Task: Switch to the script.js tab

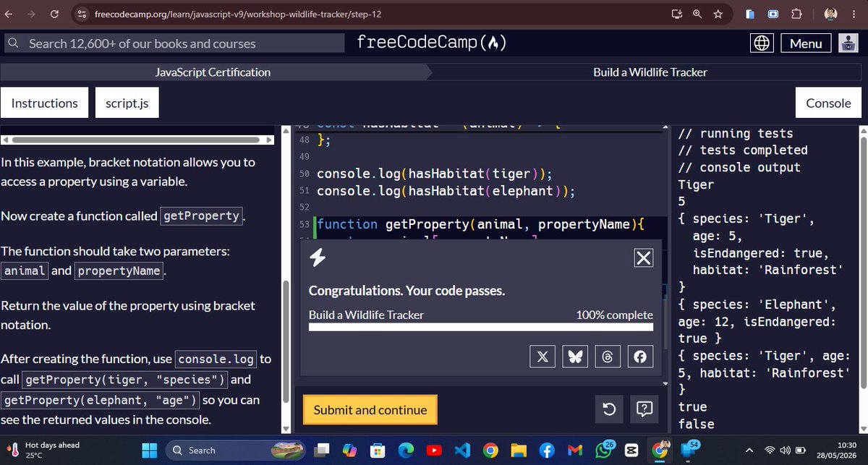Action: [127, 103]
